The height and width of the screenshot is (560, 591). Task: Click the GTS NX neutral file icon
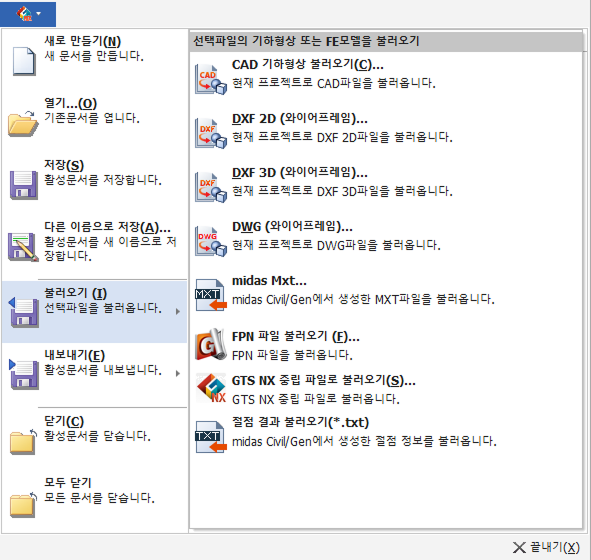click(x=211, y=388)
